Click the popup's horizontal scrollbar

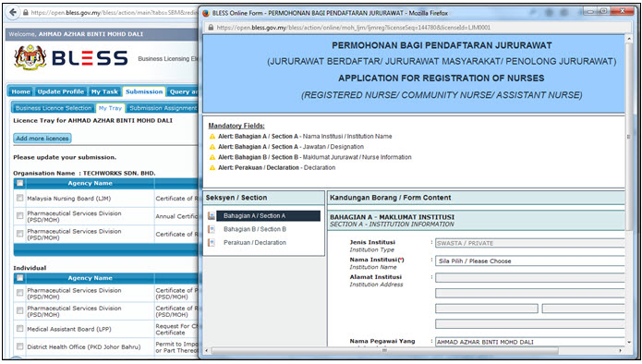(385, 350)
